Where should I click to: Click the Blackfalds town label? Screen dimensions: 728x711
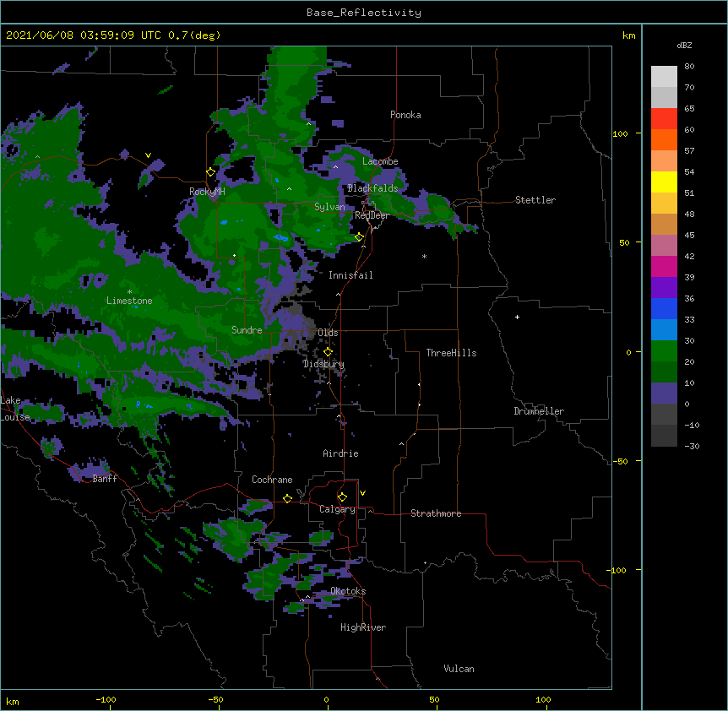tap(372, 188)
